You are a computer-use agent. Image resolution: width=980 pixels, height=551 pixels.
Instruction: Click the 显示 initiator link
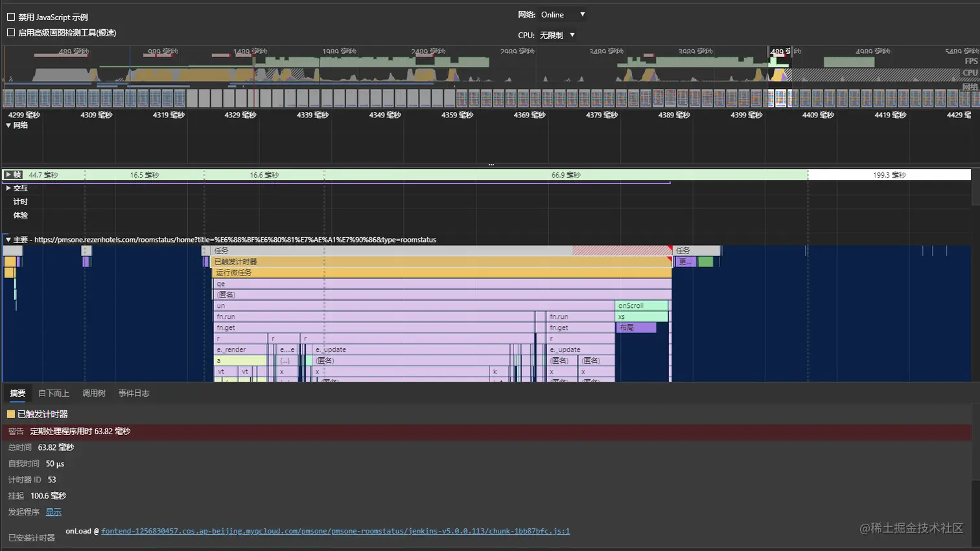coord(53,511)
